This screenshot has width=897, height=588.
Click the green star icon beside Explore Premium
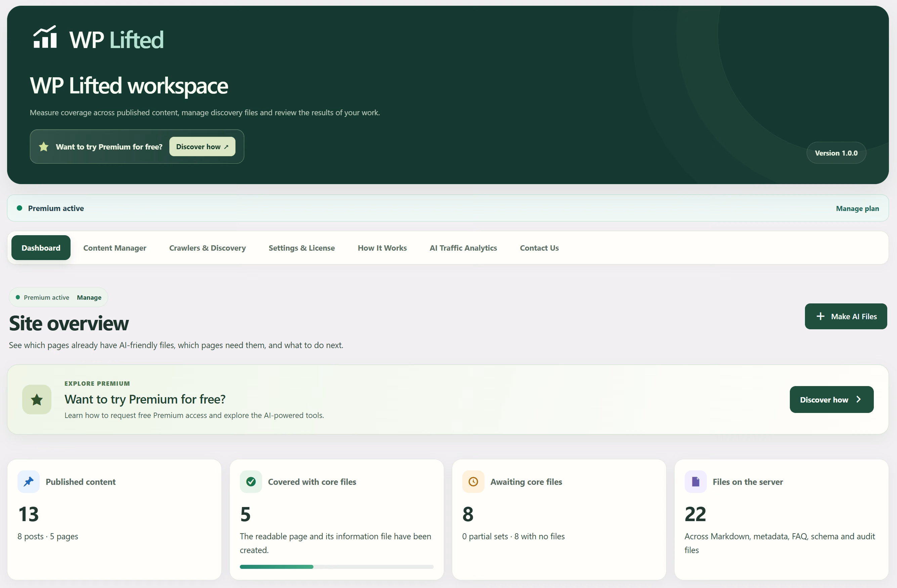click(x=37, y=400)
